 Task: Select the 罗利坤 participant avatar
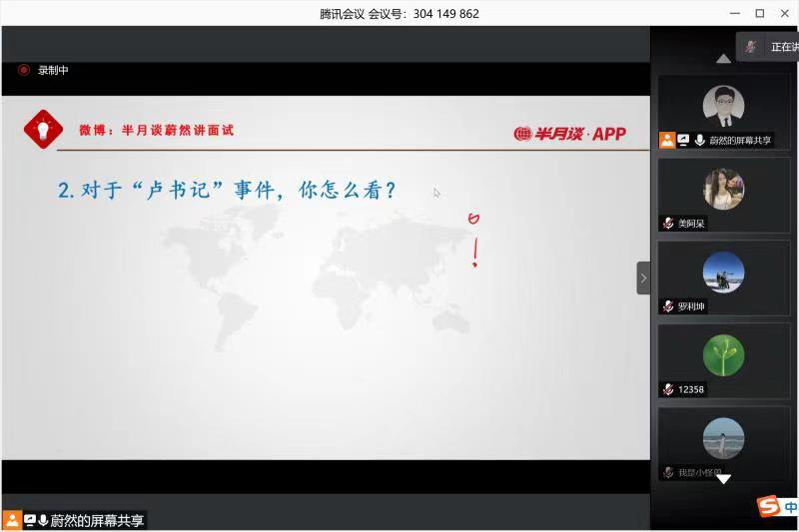click(x=723, y=271)
